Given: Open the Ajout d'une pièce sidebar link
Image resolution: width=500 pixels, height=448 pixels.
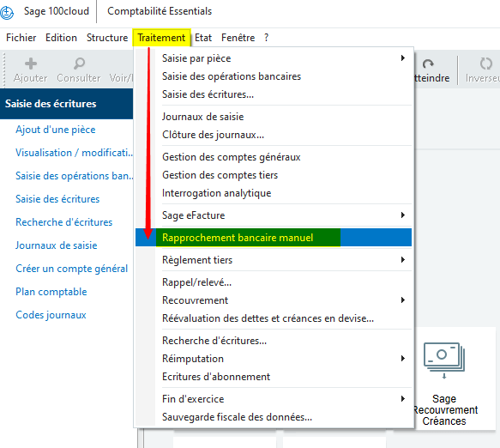Looking at the screenshot, I should [56, 130].
